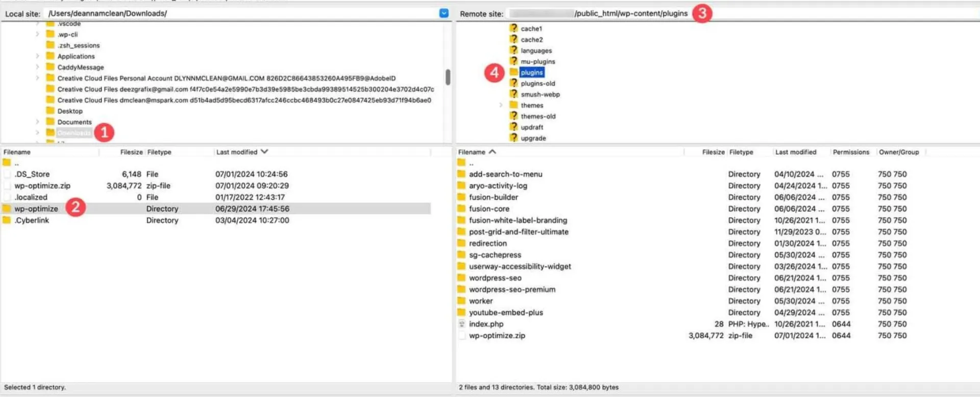The width and height of the screenshot is (980, 397).
Task: Click the mu-plugins question-mark icon
Action: click(513, 61)
